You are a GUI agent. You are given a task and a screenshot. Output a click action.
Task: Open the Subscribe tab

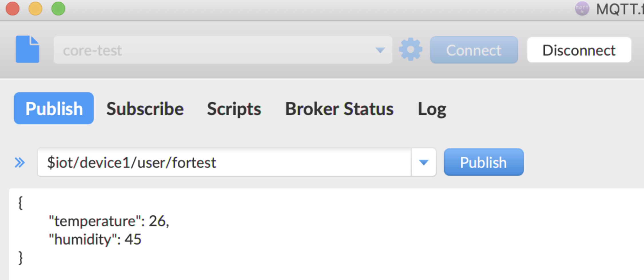click(145, 109)
